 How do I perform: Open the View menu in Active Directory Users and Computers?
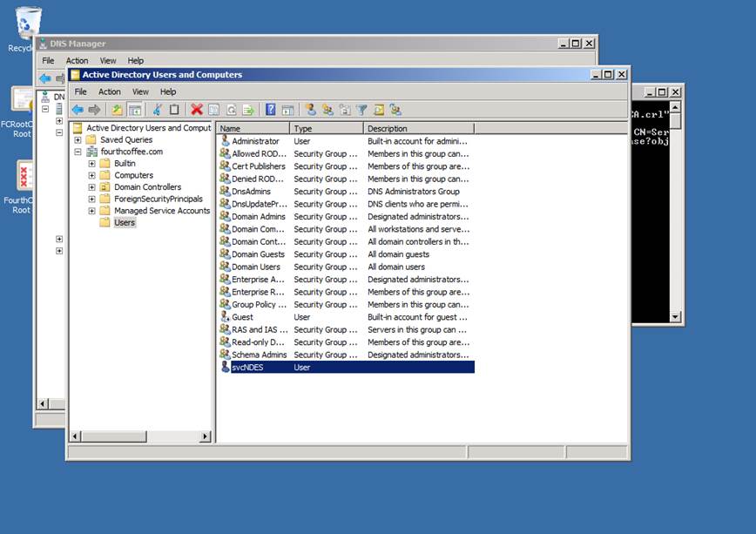140,91
